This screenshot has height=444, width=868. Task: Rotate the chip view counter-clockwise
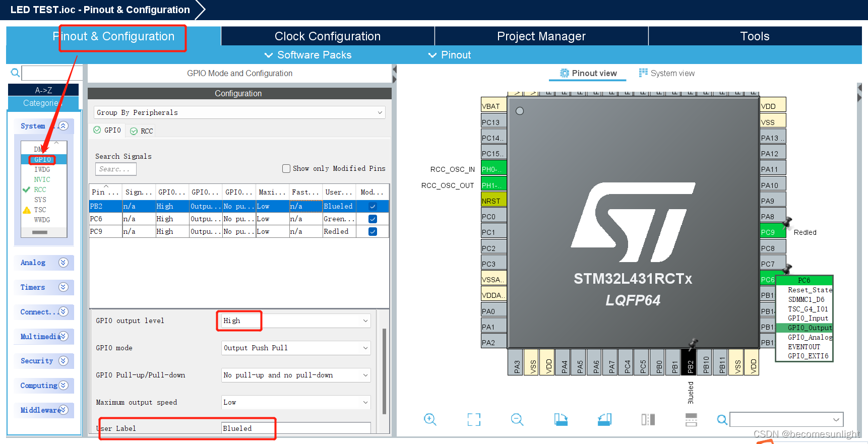604,419
